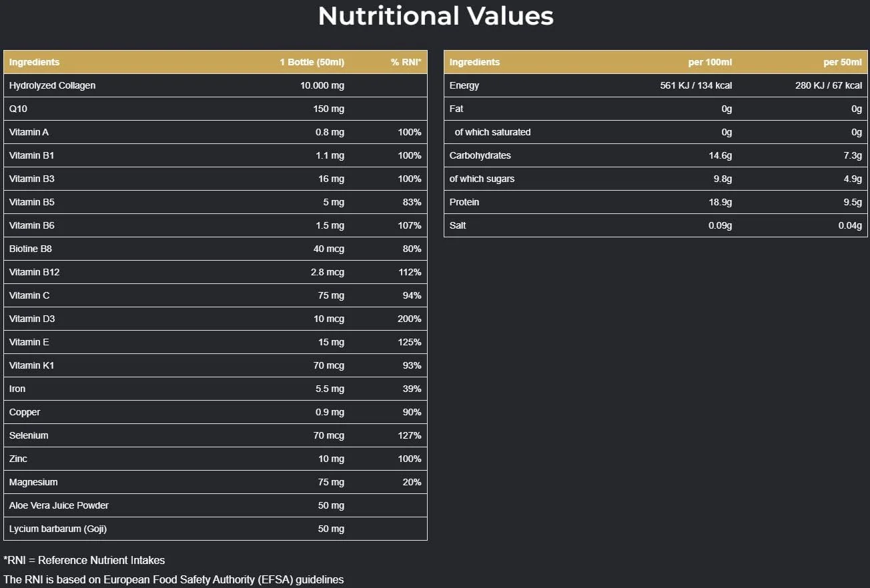Click the 'per 100ml' column header
870x588 pixels.
[x=710, y=62]
